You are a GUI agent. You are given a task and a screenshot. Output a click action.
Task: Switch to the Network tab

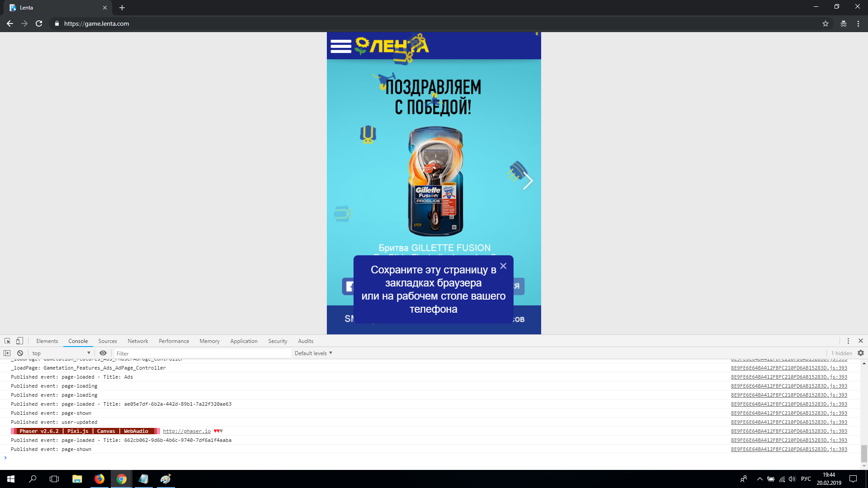point(138,341)
